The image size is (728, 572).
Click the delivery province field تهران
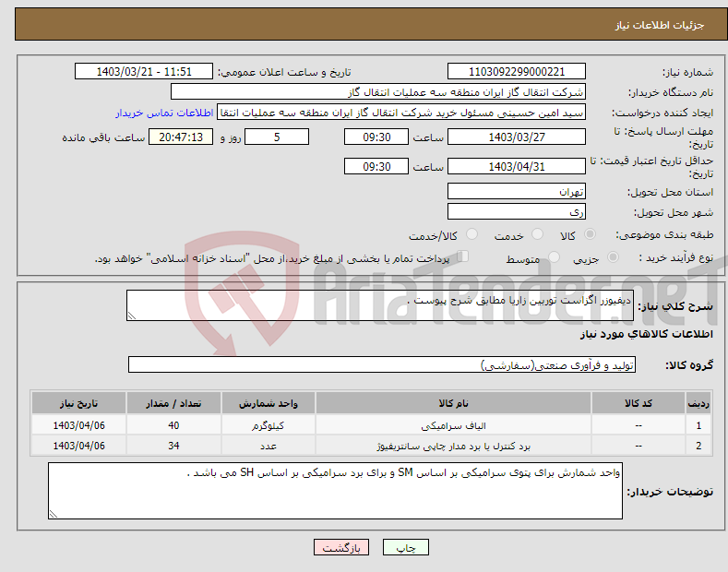click(x=517, y=191)
